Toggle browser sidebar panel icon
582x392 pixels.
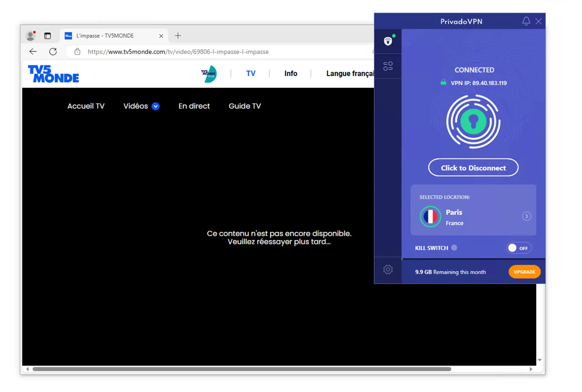point(47,36)
